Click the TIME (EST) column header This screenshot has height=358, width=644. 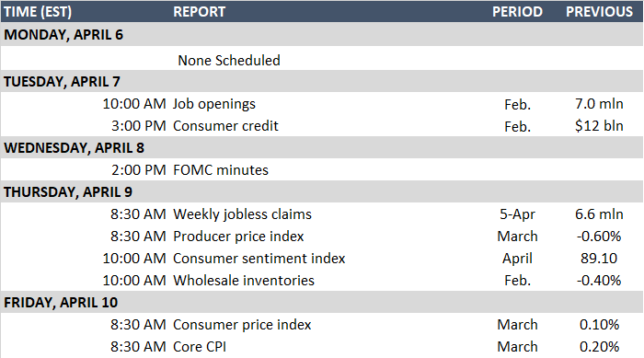point(38,12)
